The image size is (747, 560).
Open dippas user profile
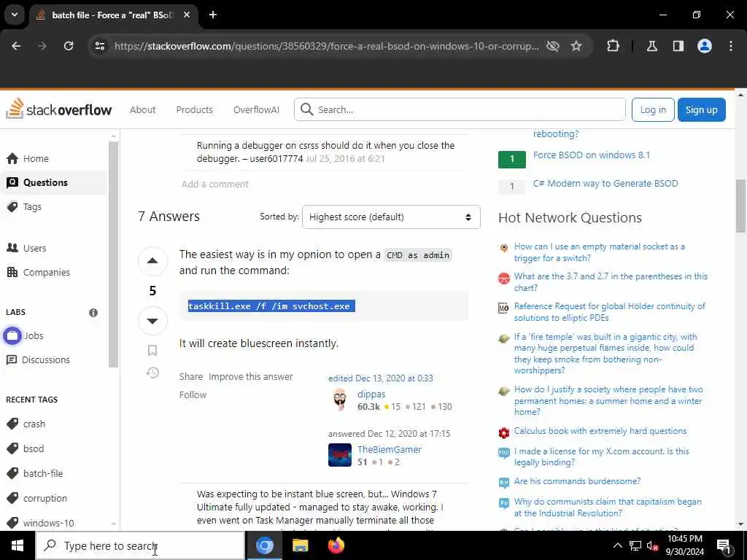(x=371, y=394)
